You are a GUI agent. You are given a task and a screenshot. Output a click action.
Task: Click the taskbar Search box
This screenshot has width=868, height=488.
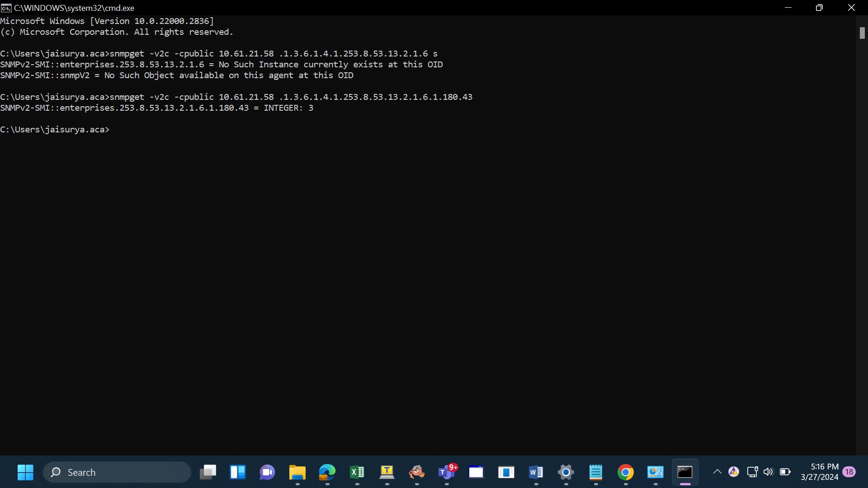(117, 472)
